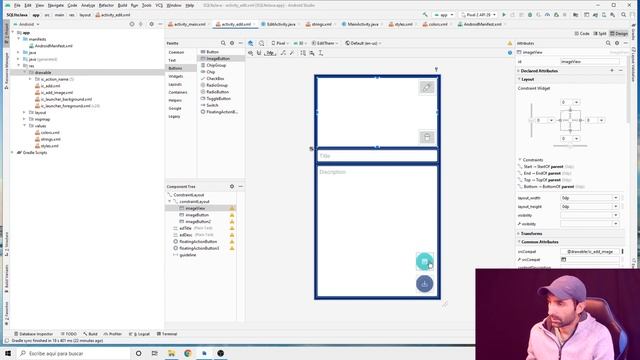This screenshot has width=640, height=360.
Task: Click the srcCompat field with ic_add_image
Action: 589,251
